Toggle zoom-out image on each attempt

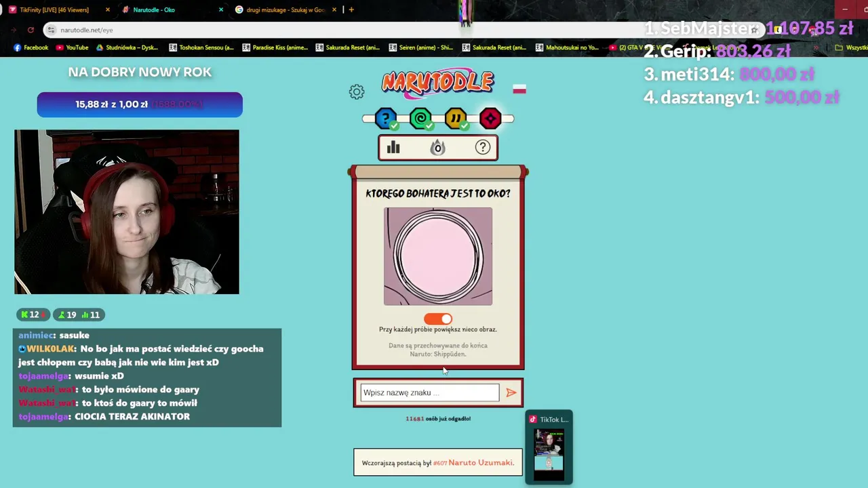pyautogui.click(x=438, y=319)
